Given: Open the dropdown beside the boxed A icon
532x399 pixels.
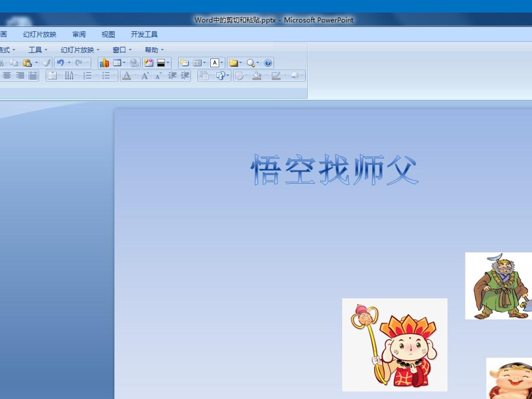Looking at the screenshot, I should [x=222, y=63].
